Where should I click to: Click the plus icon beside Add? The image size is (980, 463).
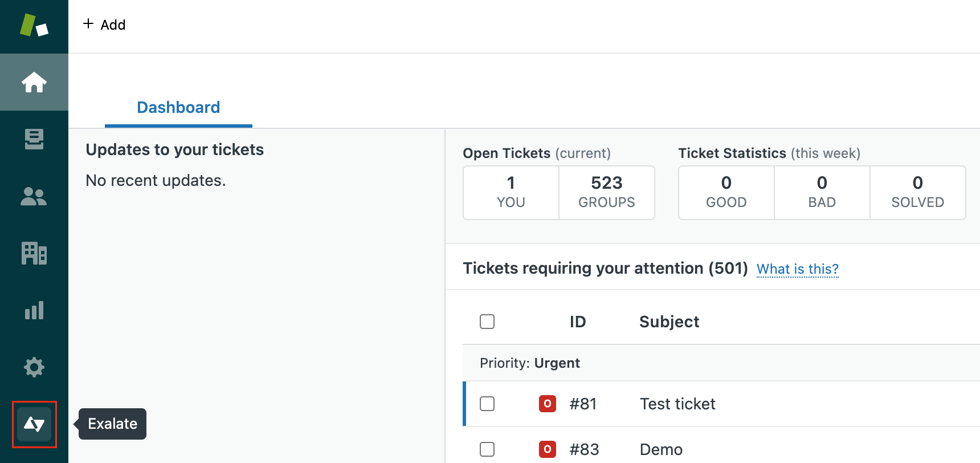point(88,24)
